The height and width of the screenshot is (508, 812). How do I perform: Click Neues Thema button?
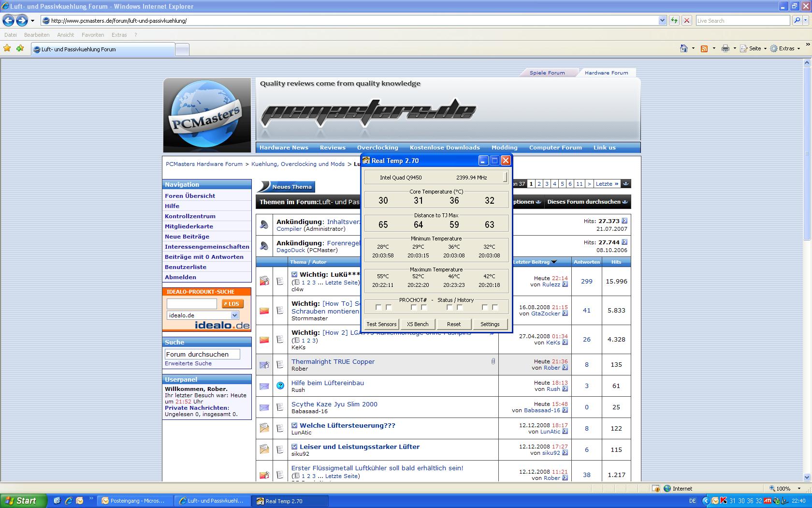pyautogui.click(x=286, y=187)
